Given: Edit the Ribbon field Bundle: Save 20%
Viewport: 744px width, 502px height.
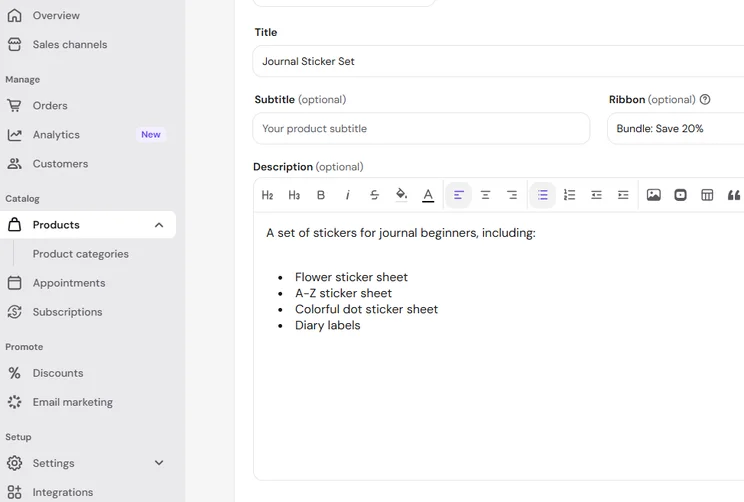Looking at the screenshot, I should (676, 129).
